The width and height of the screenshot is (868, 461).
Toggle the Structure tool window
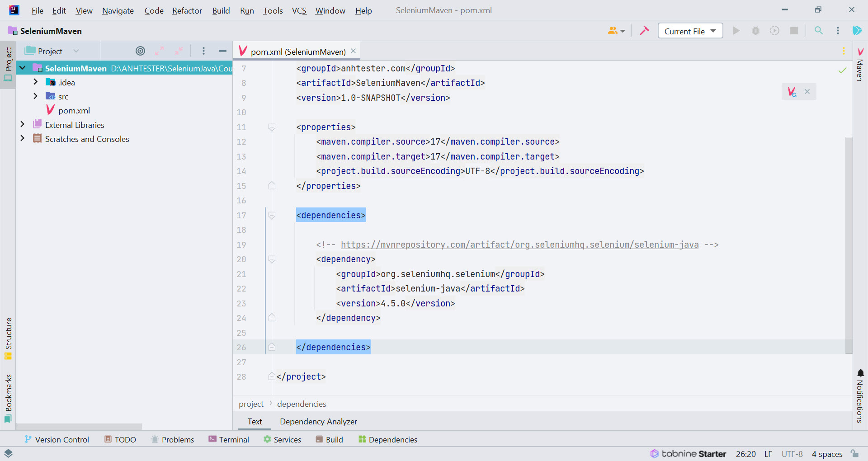[8, 339]
